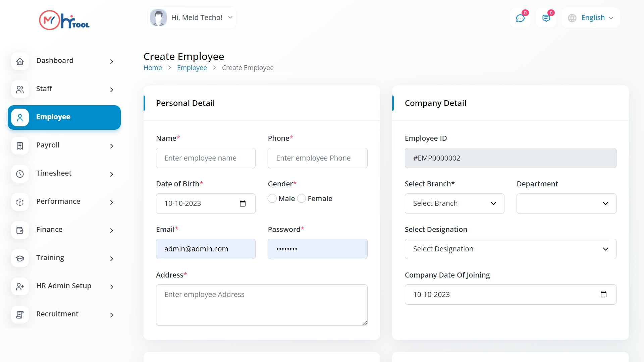Click the MHR Tool logo
644x362 pixels.
[x=64, y=20]
